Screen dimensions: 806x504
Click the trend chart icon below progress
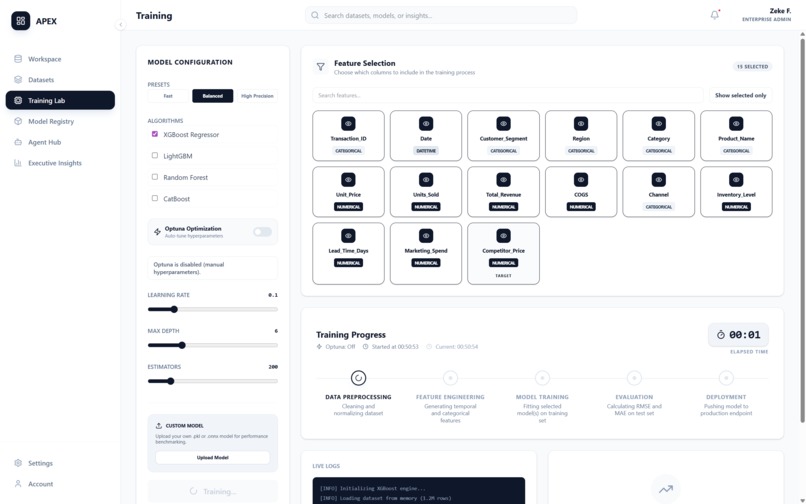pyautogui.click(x=666, y=489)
